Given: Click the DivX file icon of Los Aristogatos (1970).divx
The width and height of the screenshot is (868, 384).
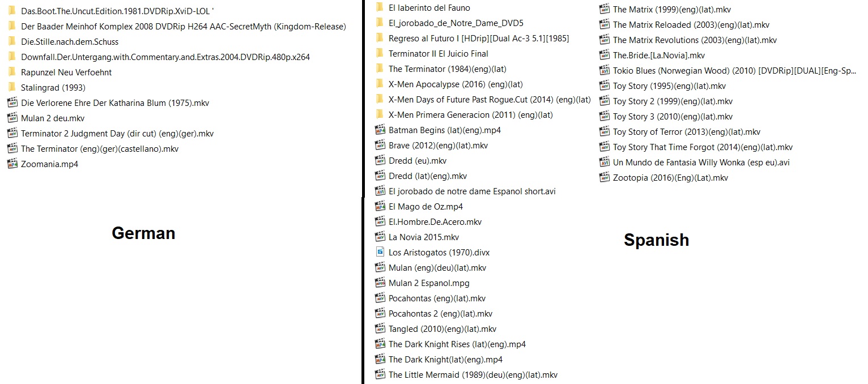Looking at the screenshot, I should (x=380, y=252).
